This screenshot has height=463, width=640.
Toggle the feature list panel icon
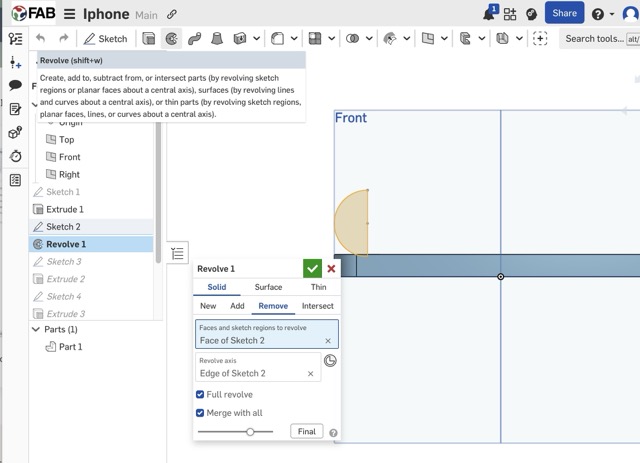coord(16,39)
